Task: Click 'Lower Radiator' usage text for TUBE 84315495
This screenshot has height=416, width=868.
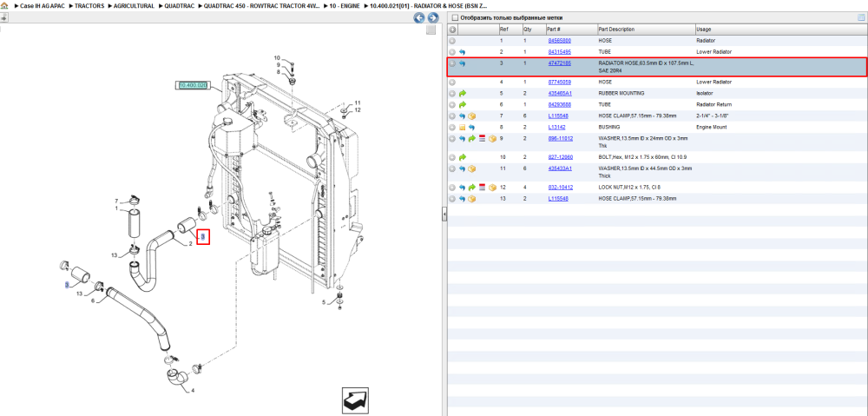Action: tap(713, 51)
